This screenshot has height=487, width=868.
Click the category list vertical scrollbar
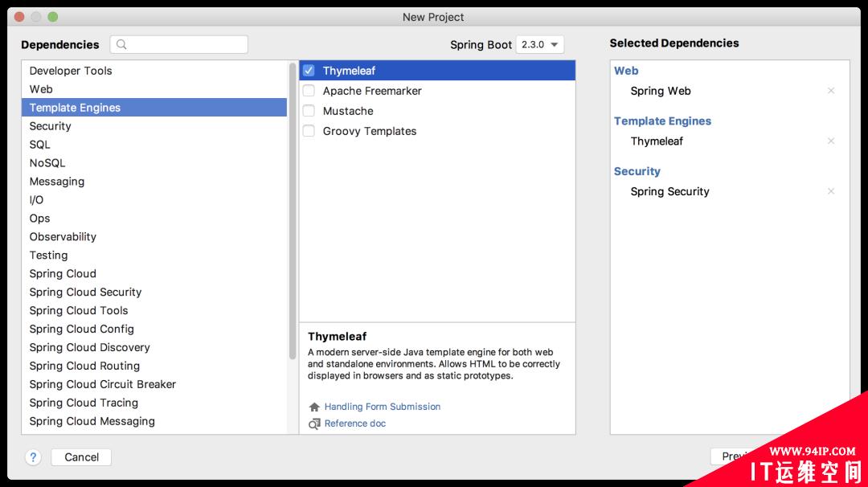coord(293,211)
